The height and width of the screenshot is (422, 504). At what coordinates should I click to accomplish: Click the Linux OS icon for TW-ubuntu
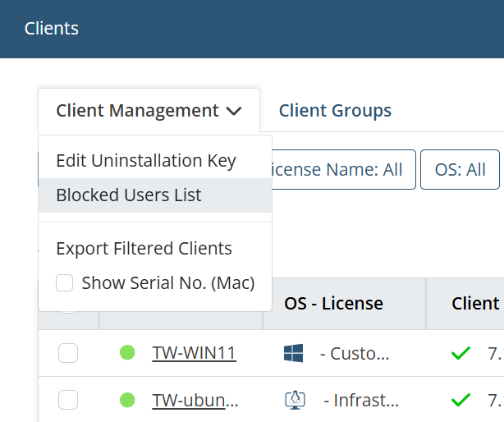pos(295,400)
